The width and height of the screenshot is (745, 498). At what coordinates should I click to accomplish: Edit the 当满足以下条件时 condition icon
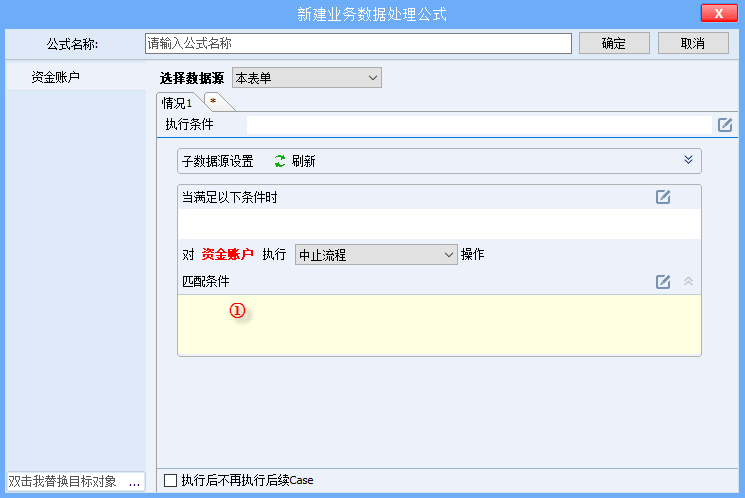tap(663, 197)
